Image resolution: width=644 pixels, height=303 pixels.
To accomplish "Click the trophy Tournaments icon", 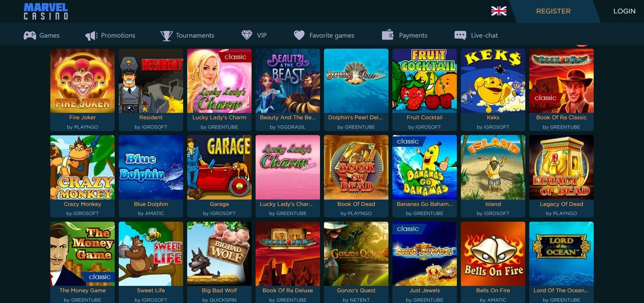I will [x=166, y=36].
